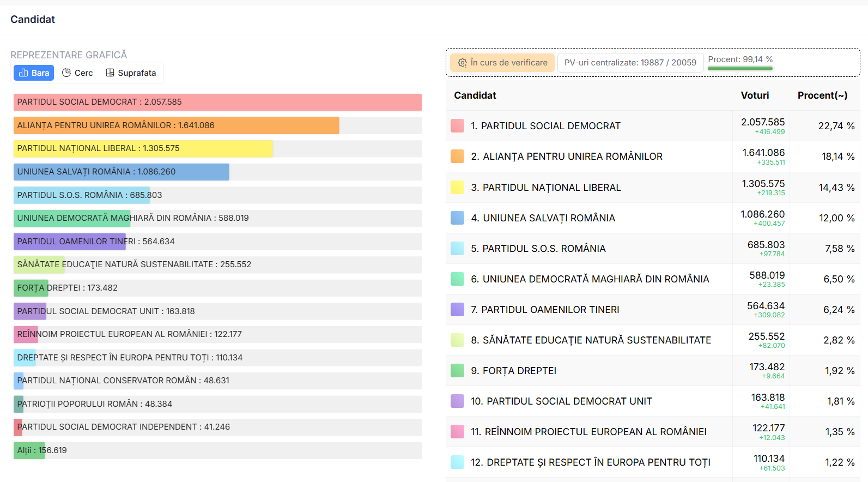The image size is (868, 482).
Task: Switch to the Suprafata chart view
Action: (131, 73)
